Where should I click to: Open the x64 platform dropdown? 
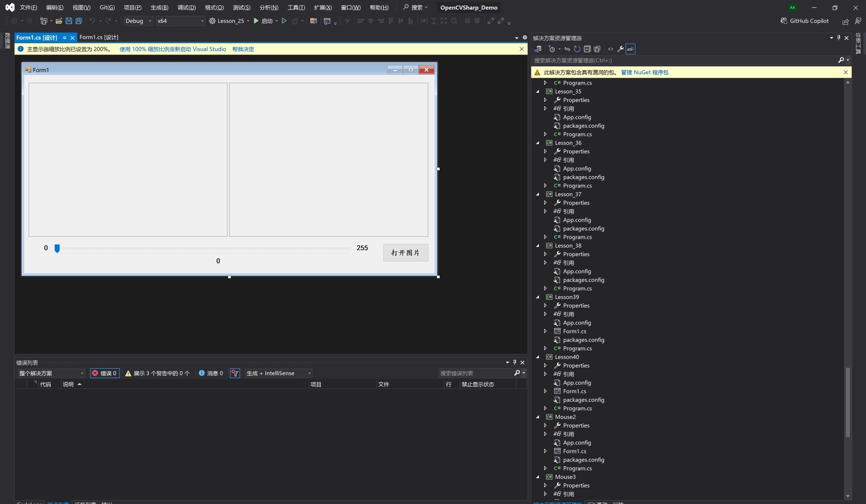(180, 21)
